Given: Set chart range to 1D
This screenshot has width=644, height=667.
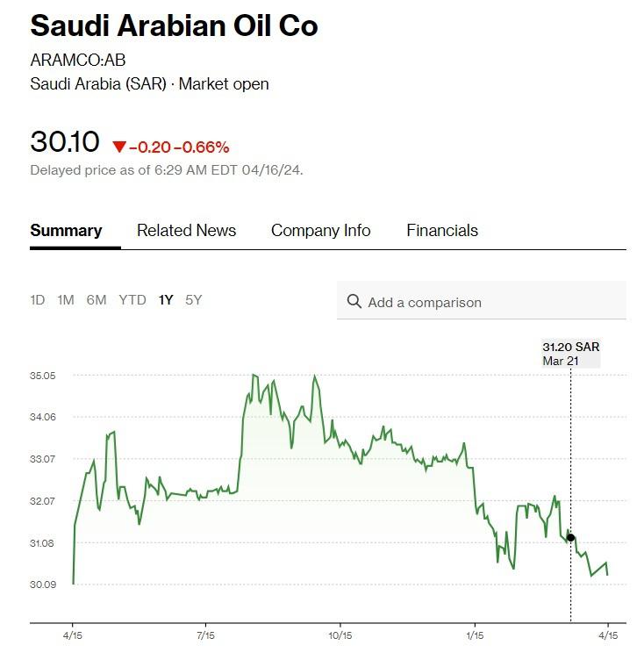Looking at the screenshot, I should pos(37,300).
